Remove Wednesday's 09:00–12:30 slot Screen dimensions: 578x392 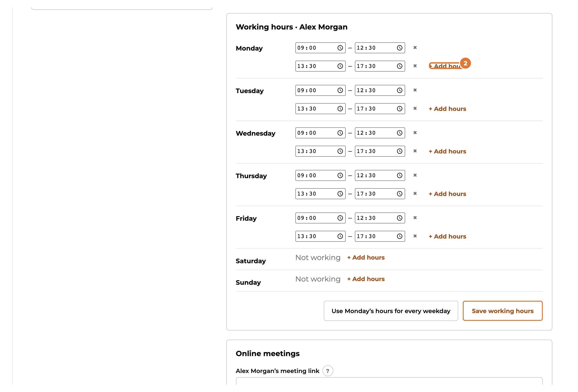tap(415, 133)
